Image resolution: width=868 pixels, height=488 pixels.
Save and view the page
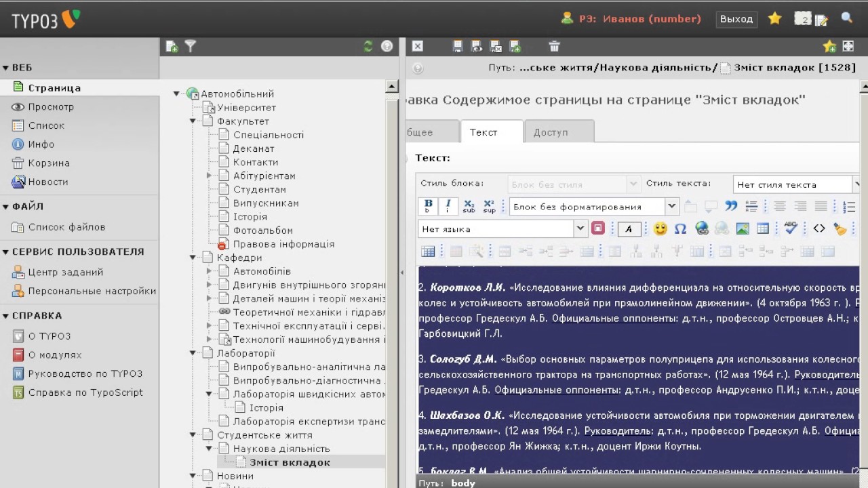click(x=477, y=46)
